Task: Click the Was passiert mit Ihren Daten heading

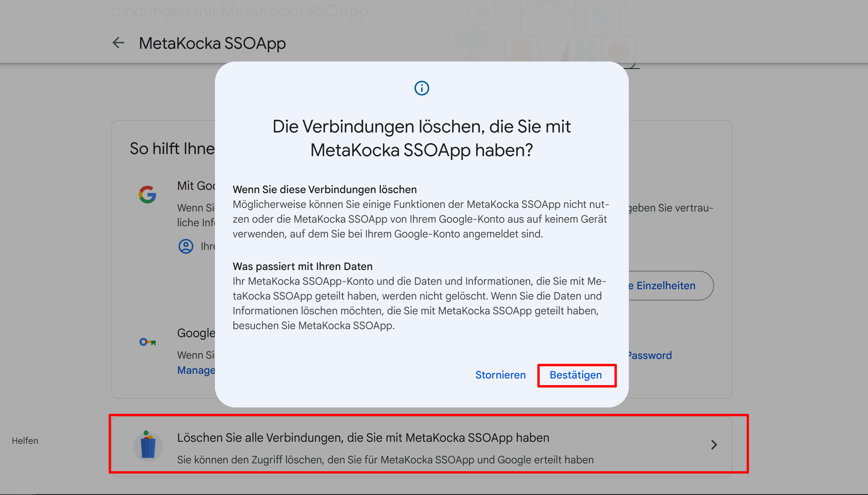Action: [302, 266]
